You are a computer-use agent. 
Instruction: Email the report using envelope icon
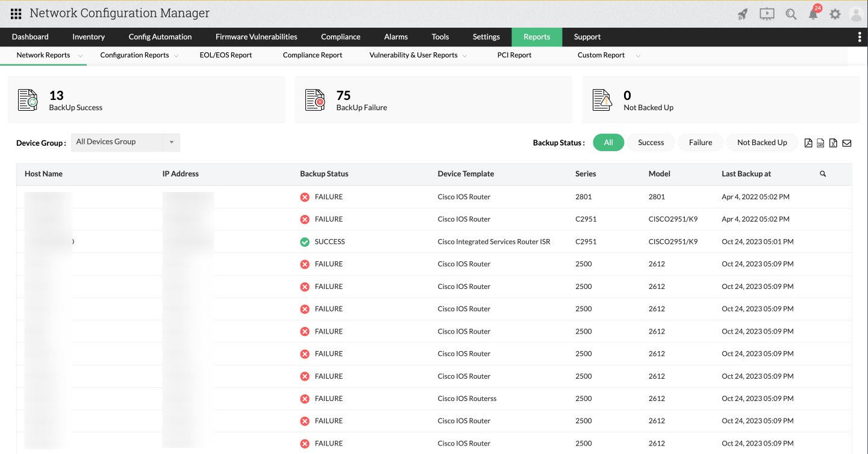pos(847,143)
